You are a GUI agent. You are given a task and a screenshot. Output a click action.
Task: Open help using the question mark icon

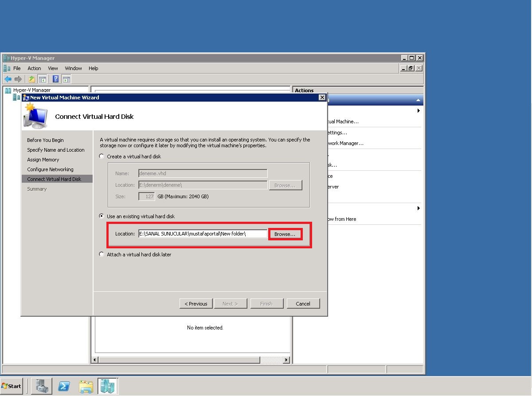pos(55,78)
